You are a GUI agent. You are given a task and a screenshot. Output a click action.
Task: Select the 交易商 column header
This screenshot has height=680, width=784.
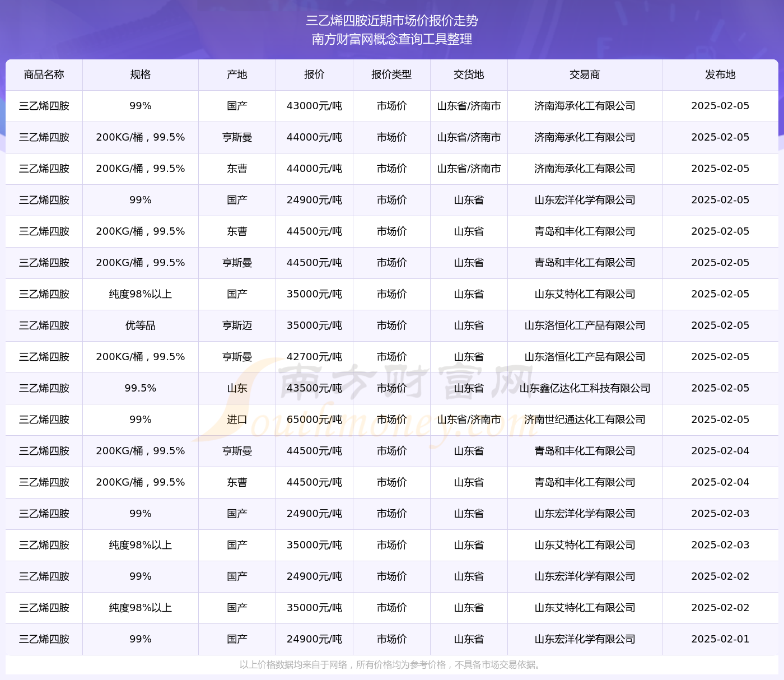click(x=585, y=74)
